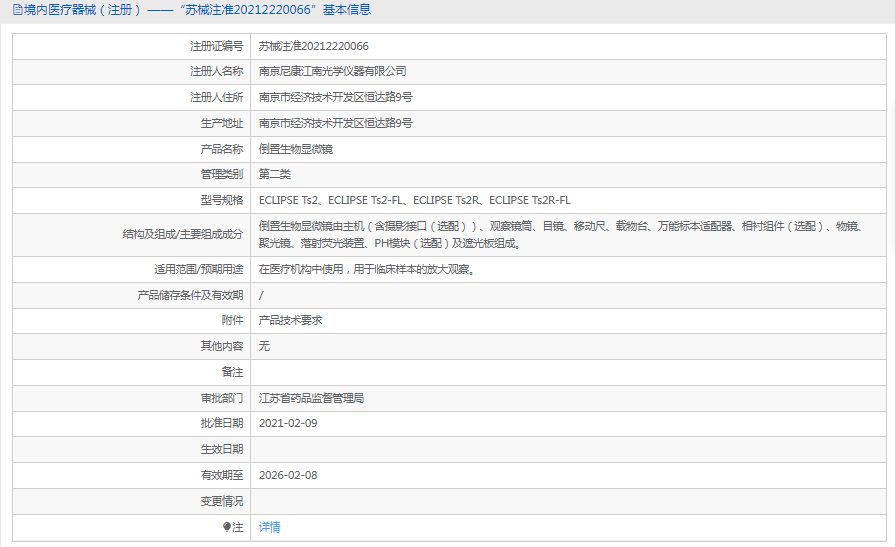
Task: Click the page title 境内医疗器械（注册）基本信息
Action: pos(197,10)
